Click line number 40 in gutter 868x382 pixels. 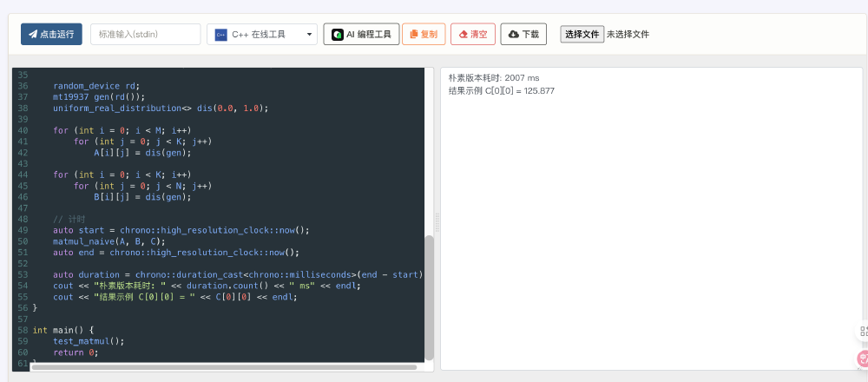pos(23,130)
